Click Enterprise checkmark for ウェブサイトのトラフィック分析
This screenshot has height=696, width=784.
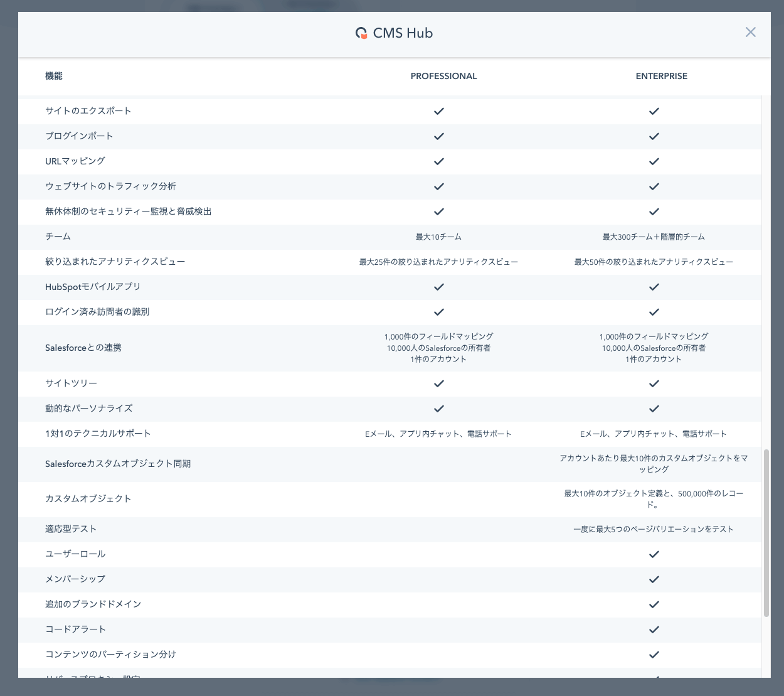click(x=654, y=186)
